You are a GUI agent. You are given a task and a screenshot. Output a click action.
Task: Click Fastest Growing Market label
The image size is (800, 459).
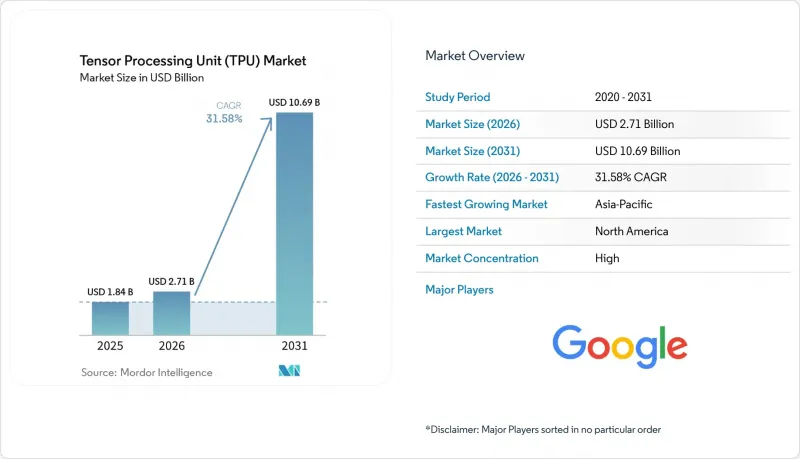tap(486, 204)
